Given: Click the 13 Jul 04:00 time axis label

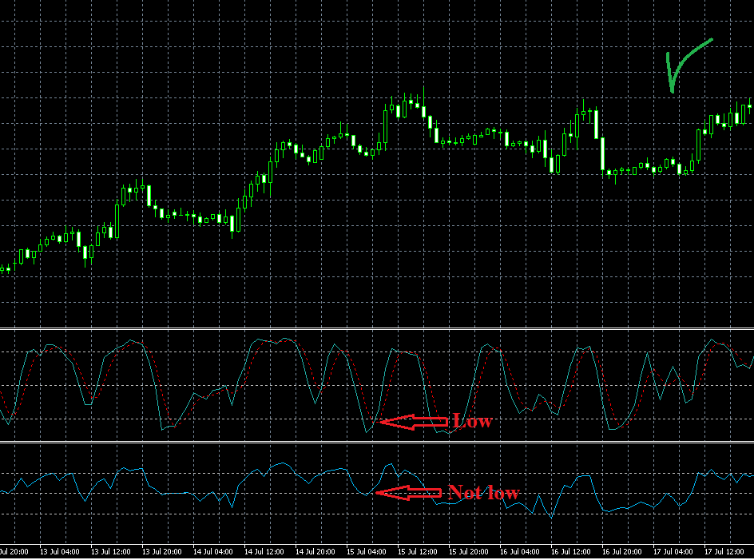Looking at the screenshot, I should [x=60, y=551].
